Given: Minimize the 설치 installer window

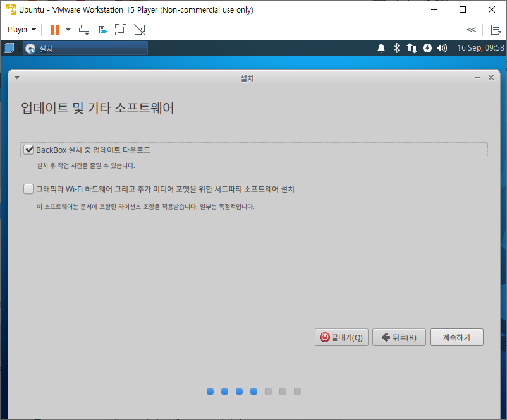Looking at the screenshot, I should pos(477,78).
